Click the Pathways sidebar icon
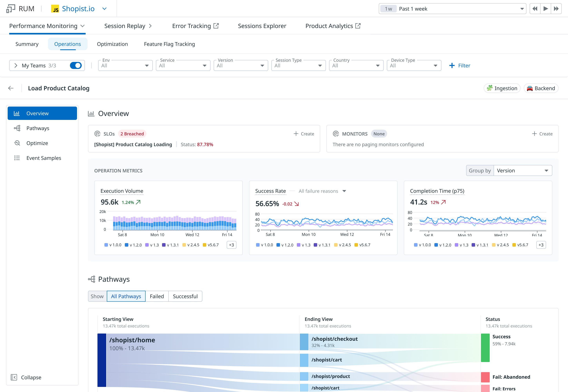568x392 pixels. click(x=17, y=128)
